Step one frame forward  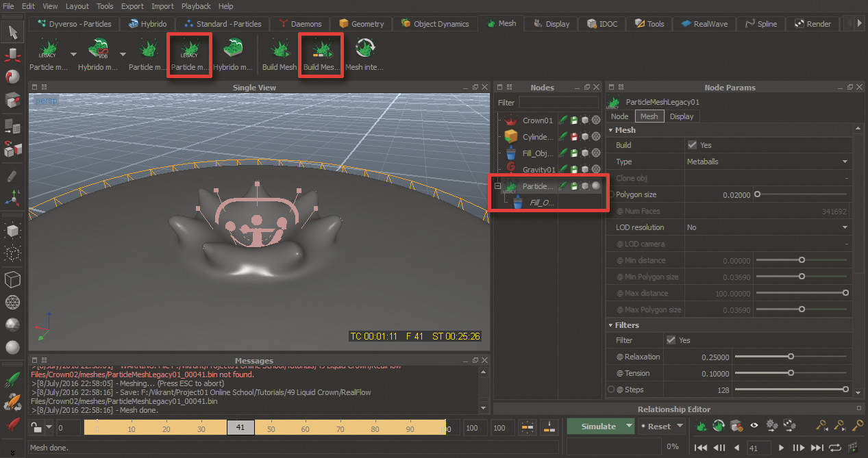coord(798,448)
